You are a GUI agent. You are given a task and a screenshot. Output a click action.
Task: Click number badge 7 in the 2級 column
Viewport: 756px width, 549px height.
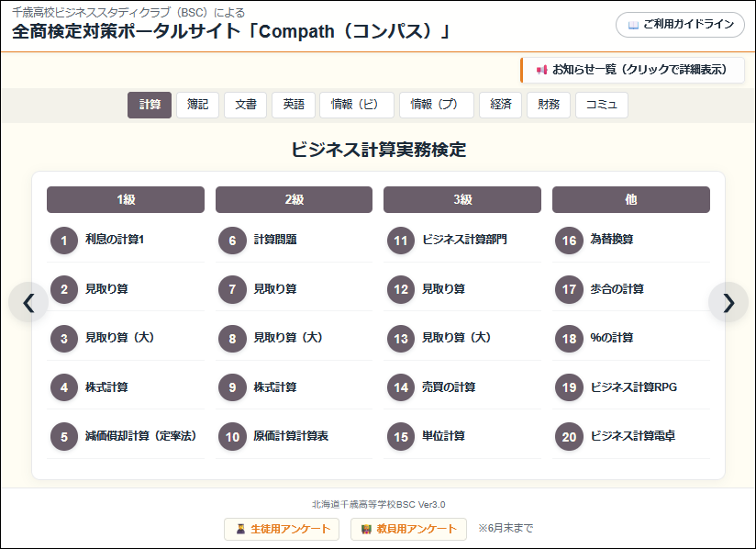(x=232, y=289)
